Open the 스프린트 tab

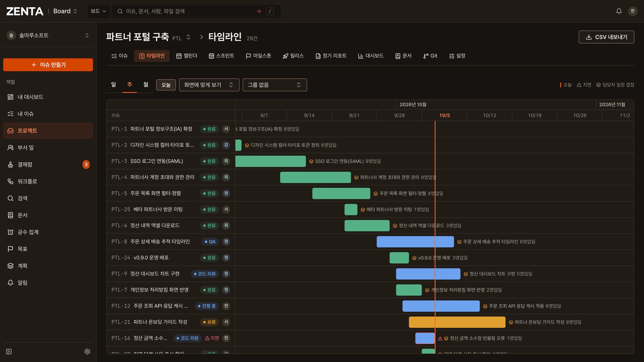pyautogui.click(x=222, y=56)
